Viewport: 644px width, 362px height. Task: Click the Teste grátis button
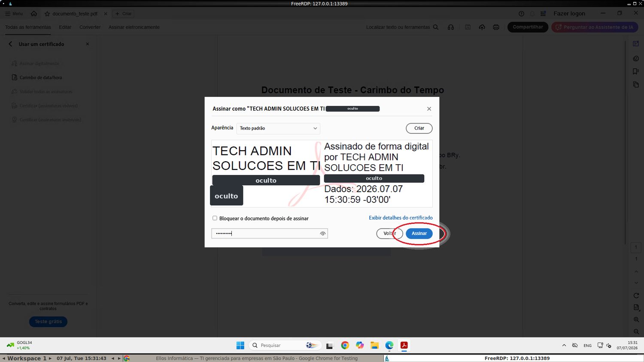point(48,322)
